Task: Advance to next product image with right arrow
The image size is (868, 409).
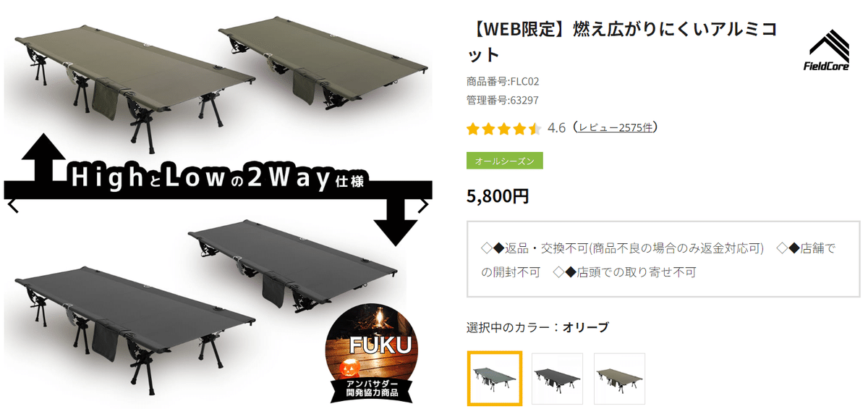Action: [423, 205]
